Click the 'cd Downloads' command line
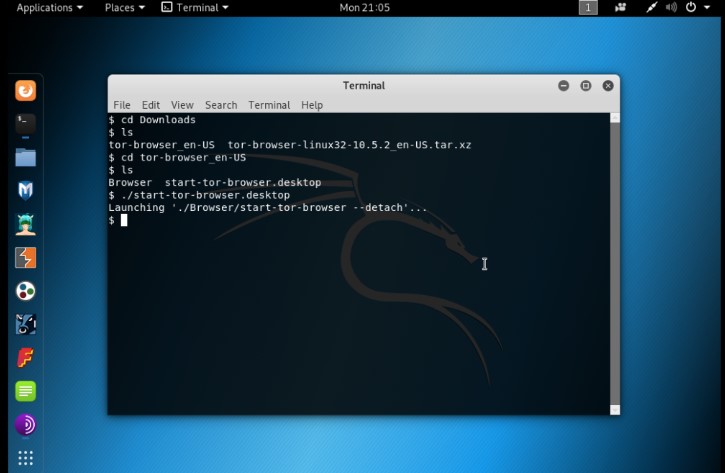Image resolution: width=725 pixels, height=473 pixels. coord(152,120)
